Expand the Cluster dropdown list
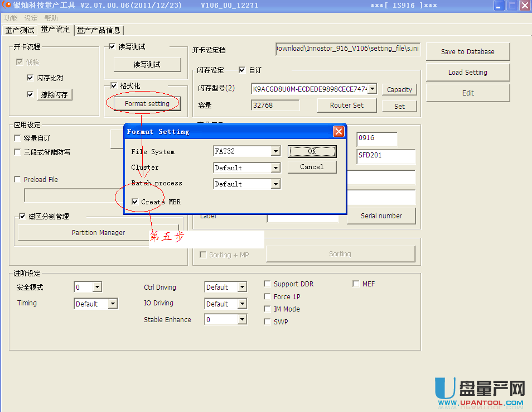This screenshot has width=532, height=412. click(x=275, y=167)
